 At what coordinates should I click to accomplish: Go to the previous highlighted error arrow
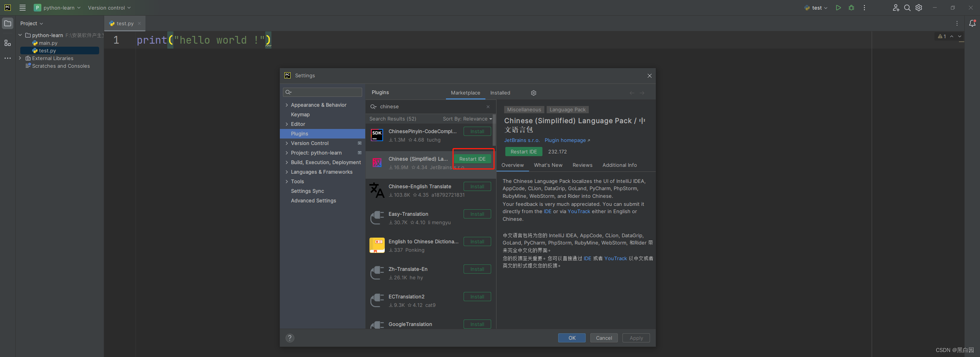952,36
